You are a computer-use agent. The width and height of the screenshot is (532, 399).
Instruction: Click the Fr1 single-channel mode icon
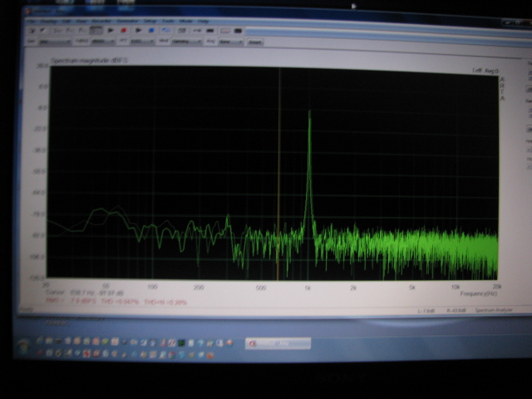[82, 31]
